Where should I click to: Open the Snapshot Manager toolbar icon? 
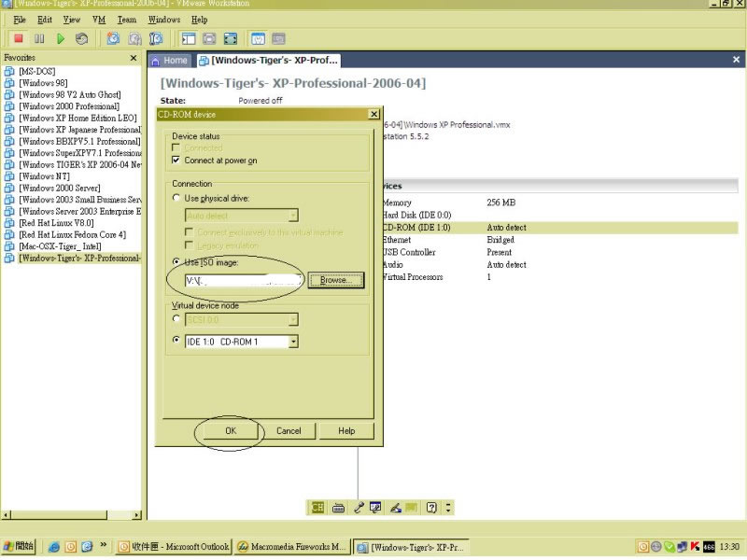tap(156, 38)
